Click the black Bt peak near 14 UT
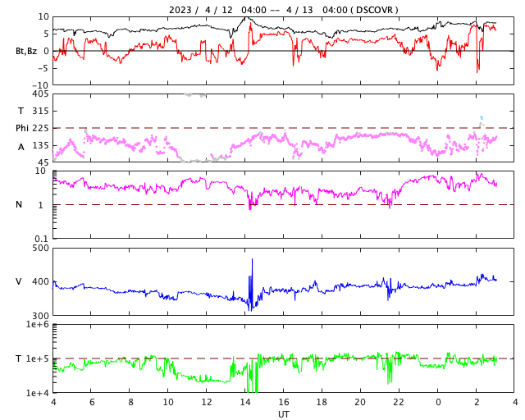 [246, 19]
